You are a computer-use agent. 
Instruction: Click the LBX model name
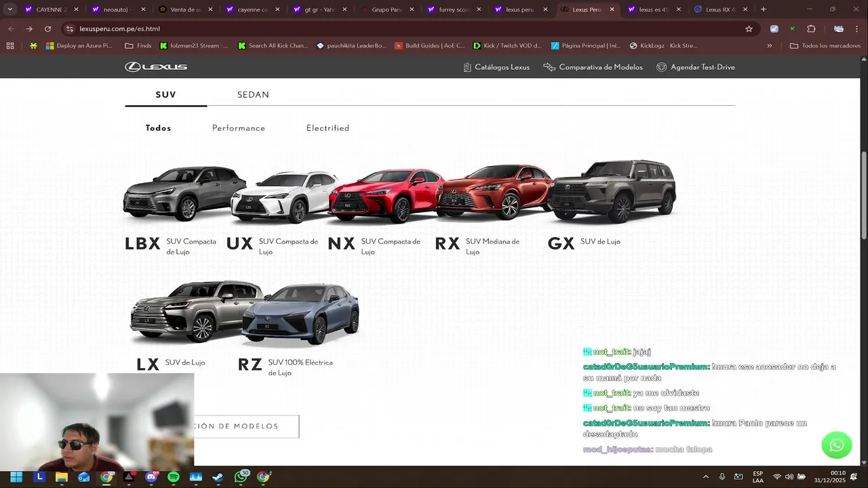pos(142,244)
